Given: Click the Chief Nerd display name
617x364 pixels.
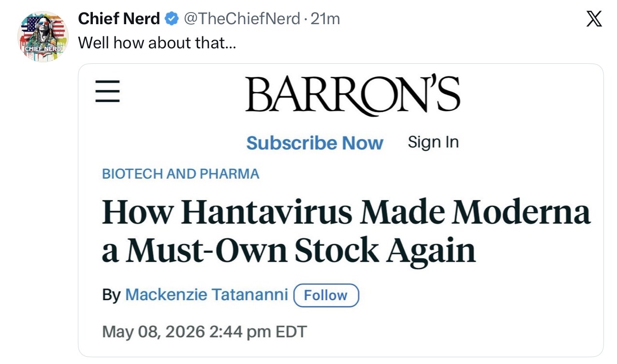Looking at the screenshot, I should coord(119,19).
